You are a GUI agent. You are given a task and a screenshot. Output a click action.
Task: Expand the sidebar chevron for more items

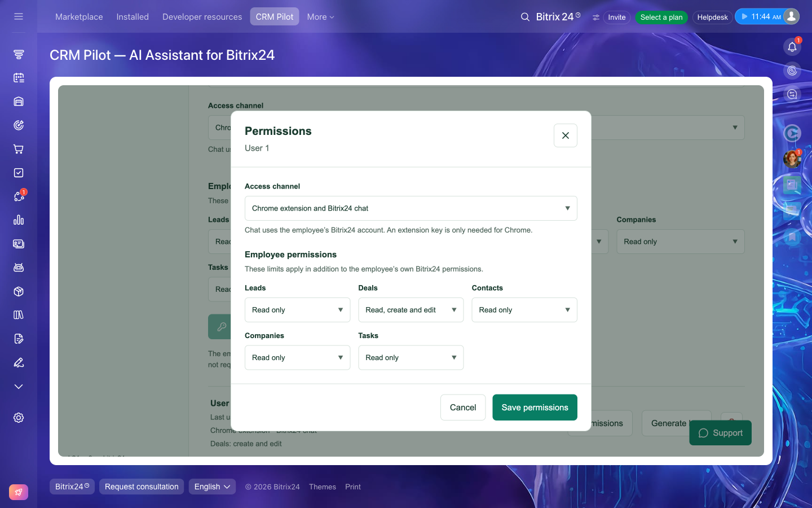point(19,387)
